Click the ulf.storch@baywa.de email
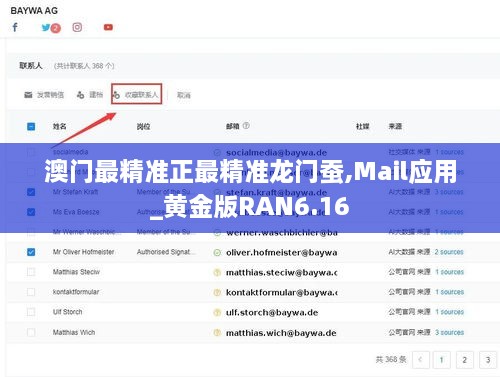This screenshot has width=500, height=377. pos(272,313)
